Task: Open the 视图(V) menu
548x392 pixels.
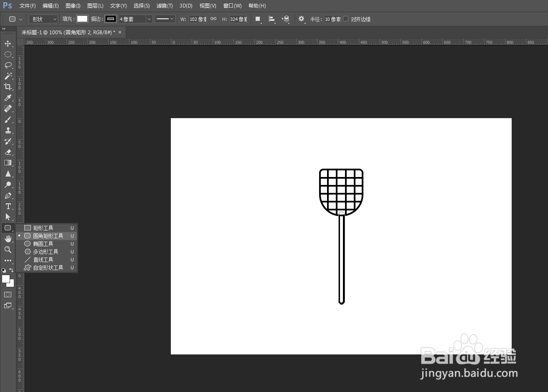Action: (x=208, y=6)
